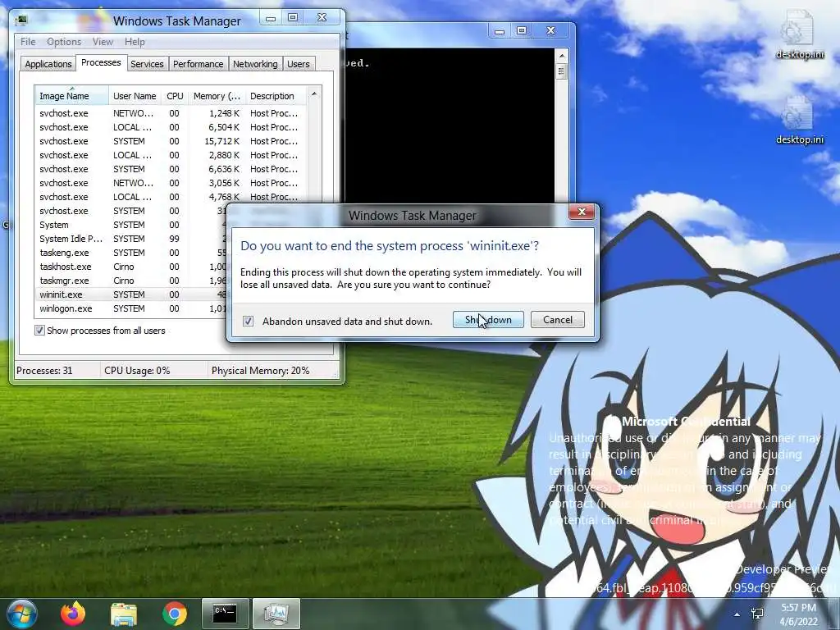Cancel the end process dialog
Screen dimensions: 840x630
click(557, 320)
